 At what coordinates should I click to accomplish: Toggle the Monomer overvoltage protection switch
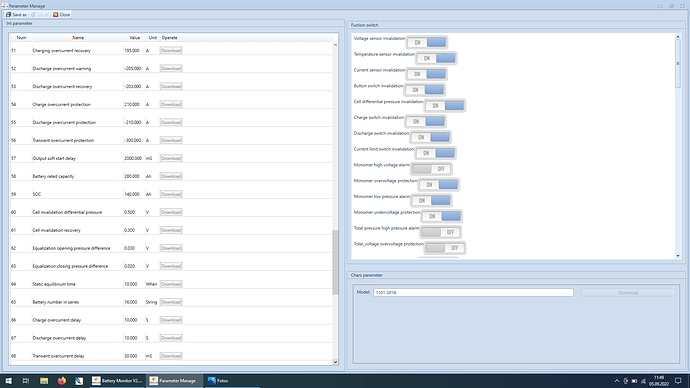pos(438,185)
